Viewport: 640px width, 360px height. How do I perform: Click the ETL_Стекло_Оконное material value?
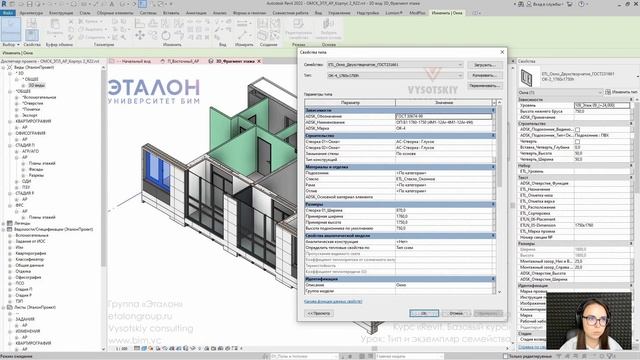point(443,179)
